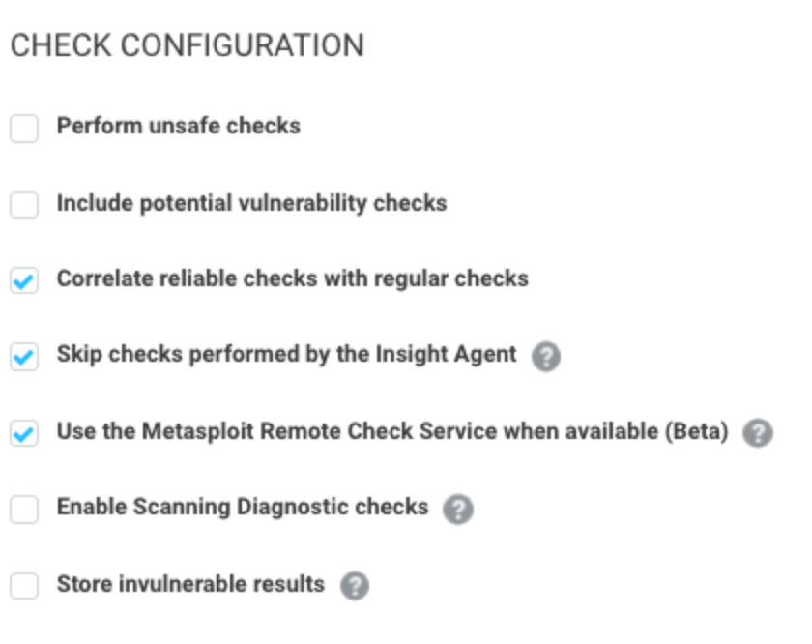Click the "Include potential vulnerability checks" label

tap(251, 203)
